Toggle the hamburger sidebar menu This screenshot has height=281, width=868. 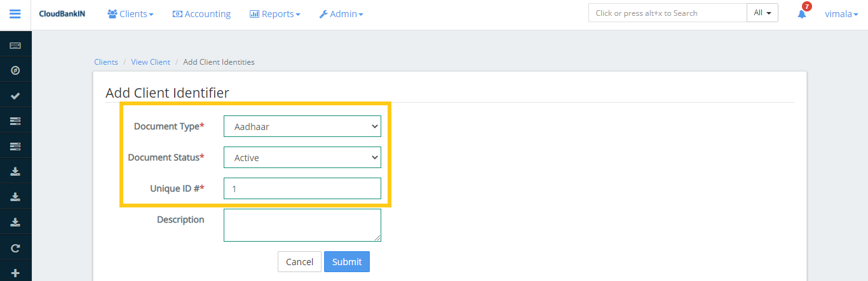coord(15,14)
